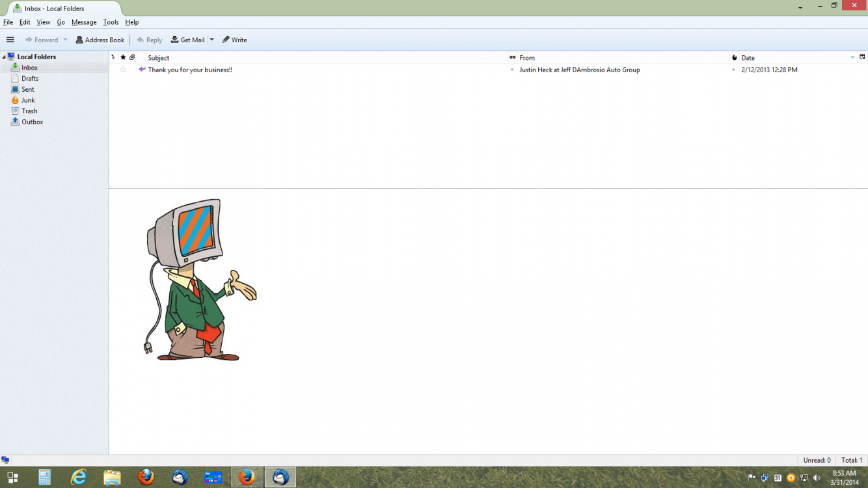Select the Junk folder
868x488 pixels.
click(28, 100)
